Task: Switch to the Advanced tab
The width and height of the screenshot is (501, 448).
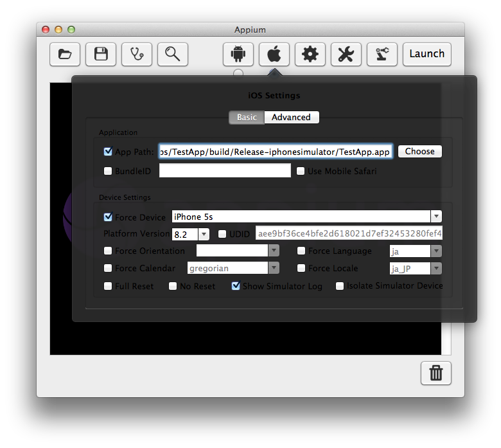Action: point(292,118)
